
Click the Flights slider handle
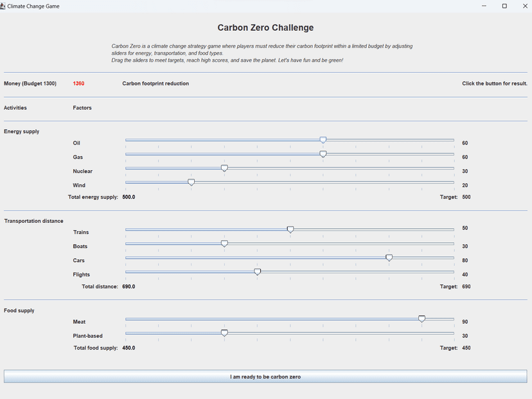257,271
